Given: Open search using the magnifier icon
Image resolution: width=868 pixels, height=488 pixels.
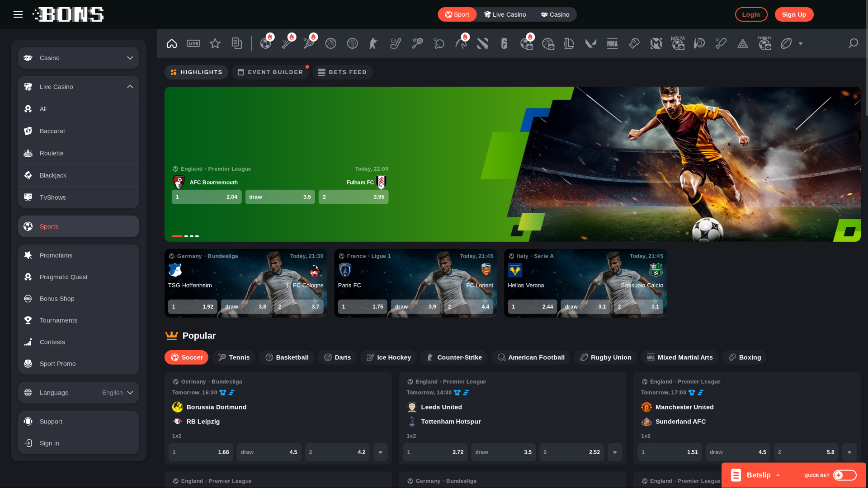Looking at the screenshot, I should [853, 43].
